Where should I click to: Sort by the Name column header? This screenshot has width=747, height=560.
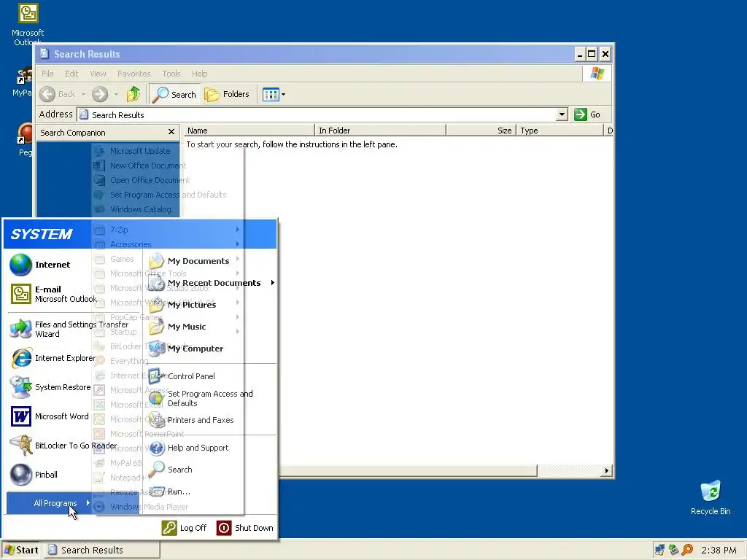pos(249,131)
